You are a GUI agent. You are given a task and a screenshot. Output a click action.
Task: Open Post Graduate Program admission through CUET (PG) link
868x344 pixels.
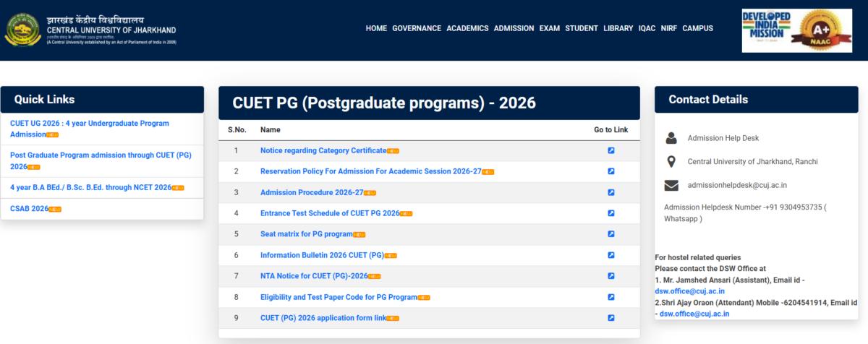(x=101, y=160)
